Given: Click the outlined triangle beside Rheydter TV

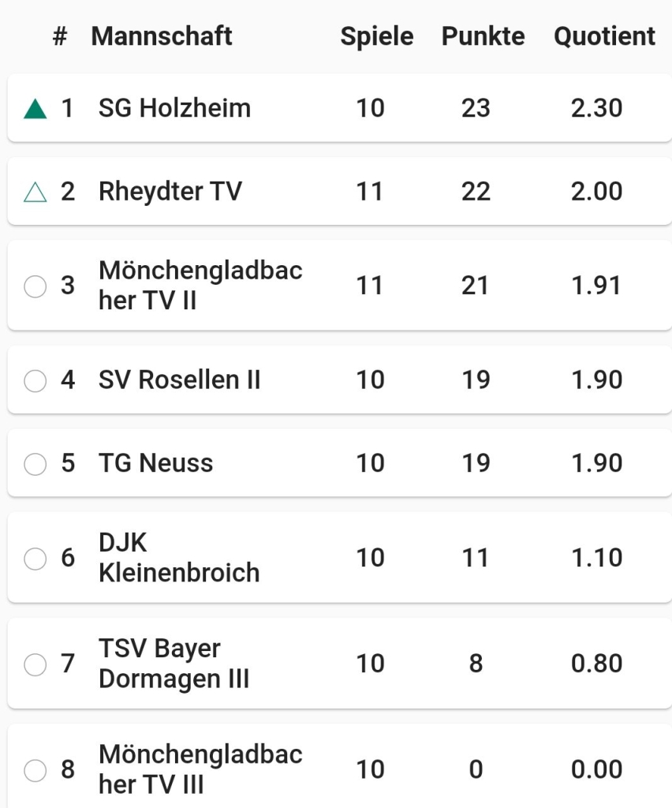Looking at the screenshot, I should [35, 193].
